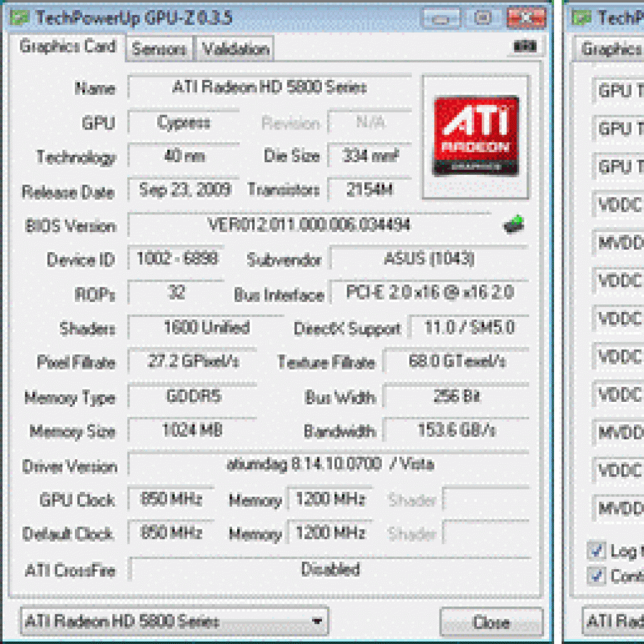The height and width of the screenshot is (644, 644).
Task: Click the Transistors value 2154M
Action: point(370,189)
